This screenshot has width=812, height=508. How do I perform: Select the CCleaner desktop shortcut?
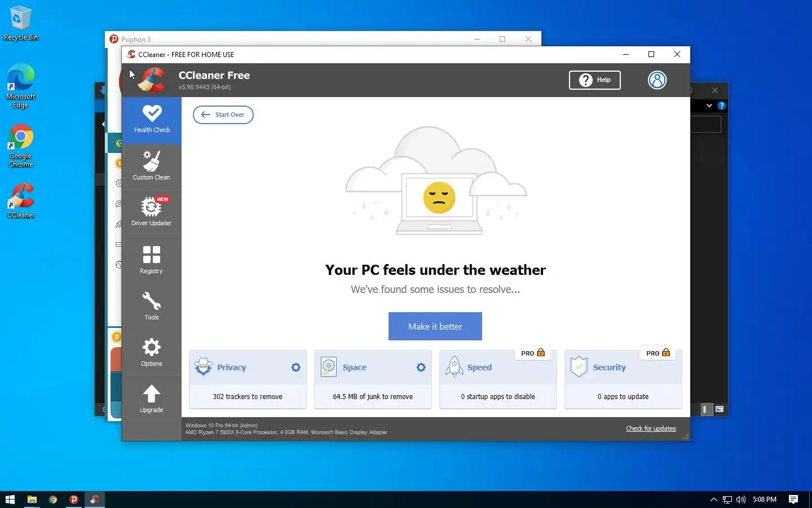point(21,200)
